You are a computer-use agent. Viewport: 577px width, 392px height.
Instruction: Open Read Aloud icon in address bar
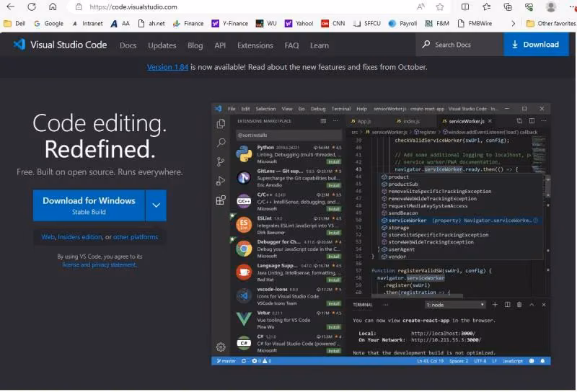point(421,6)
